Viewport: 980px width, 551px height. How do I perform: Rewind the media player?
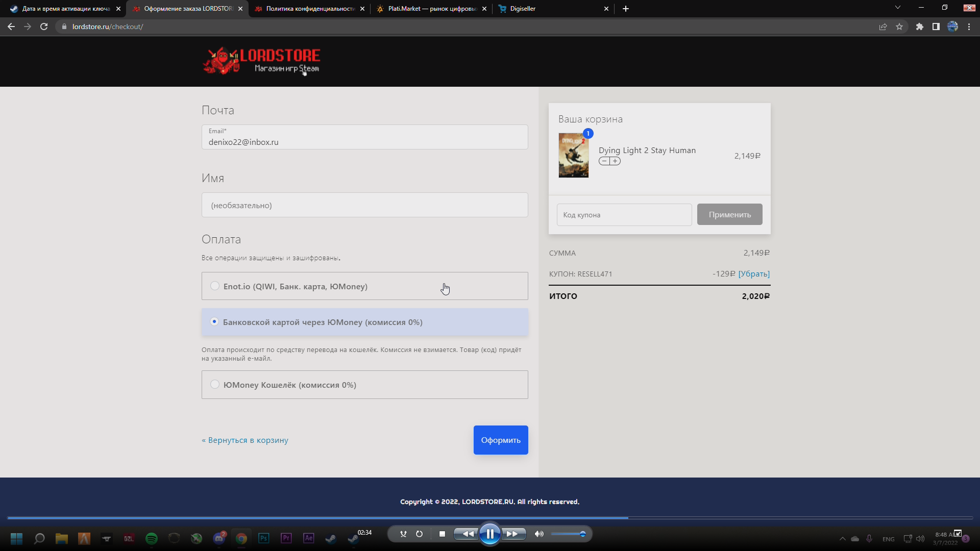coord(467,534)
